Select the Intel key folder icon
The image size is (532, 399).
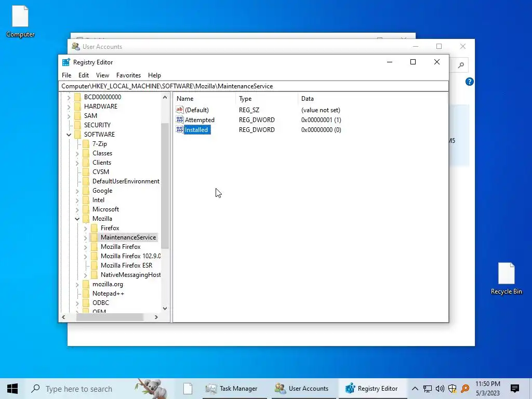coord(86,200)
